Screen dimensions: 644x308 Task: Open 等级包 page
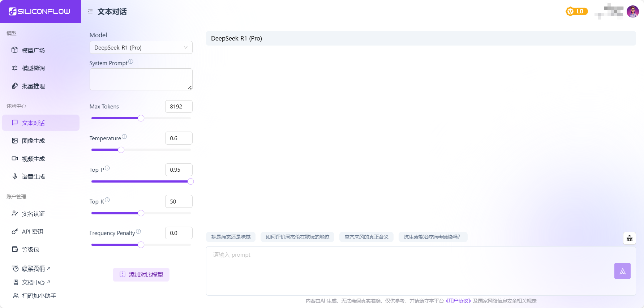click(x=40, y=249)
